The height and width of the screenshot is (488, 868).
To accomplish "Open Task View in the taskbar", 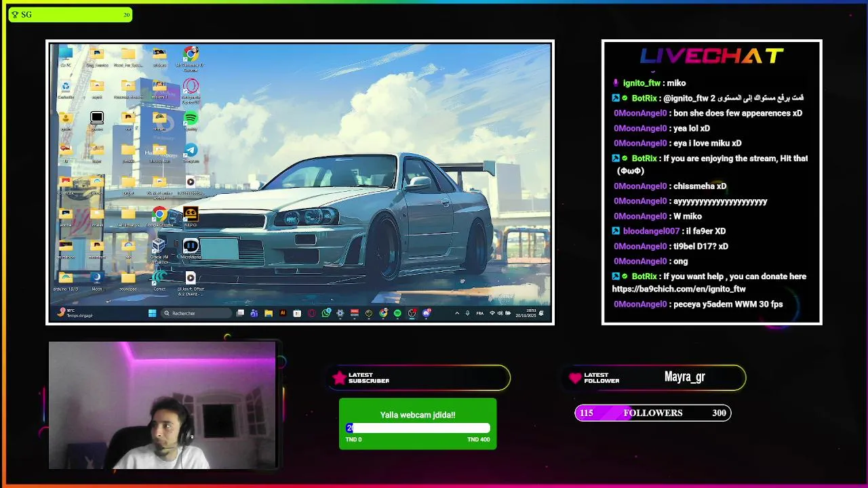I will (x=240, y=313).
